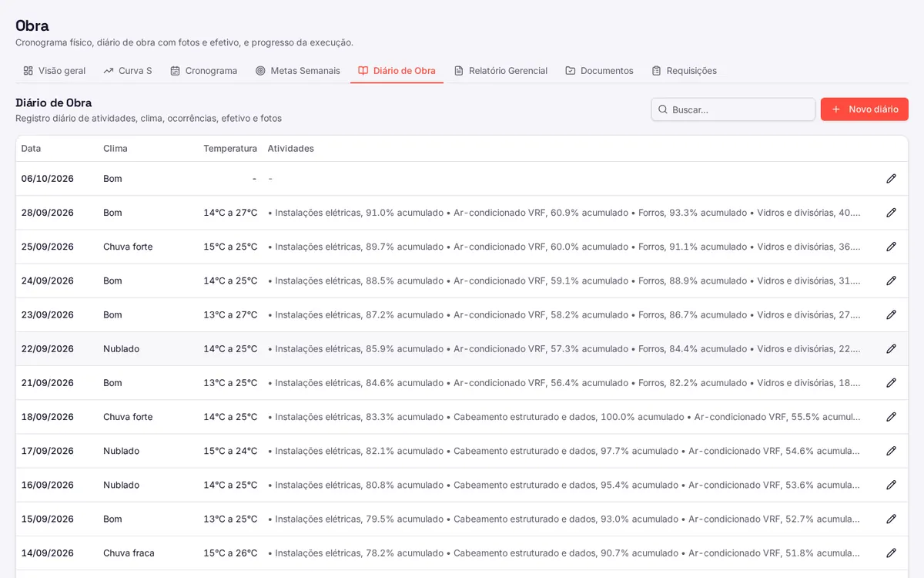This screenshot has width=924, height=578.
Task: Select the Relatório Gerencial tab
Action: [500, 70]
